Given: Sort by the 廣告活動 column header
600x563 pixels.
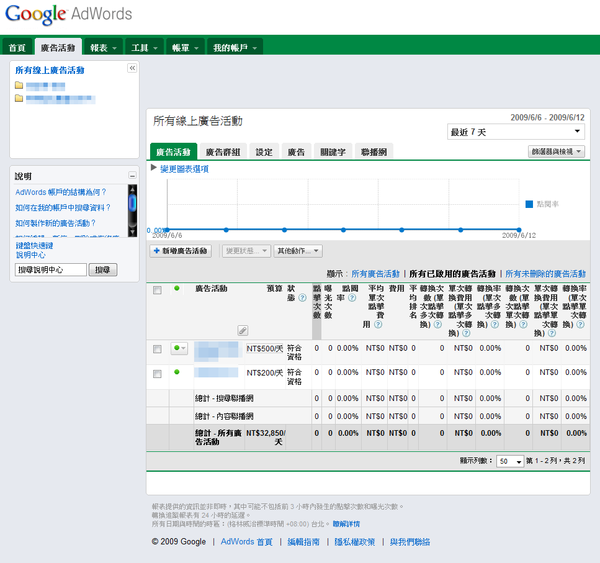Looking at the screenshot, I should click(x=211, y=288).
